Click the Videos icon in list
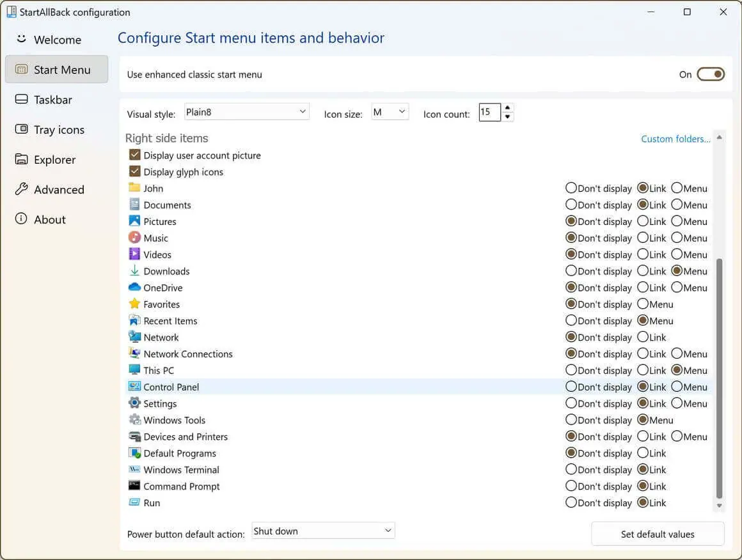 [x=134, y=254]
